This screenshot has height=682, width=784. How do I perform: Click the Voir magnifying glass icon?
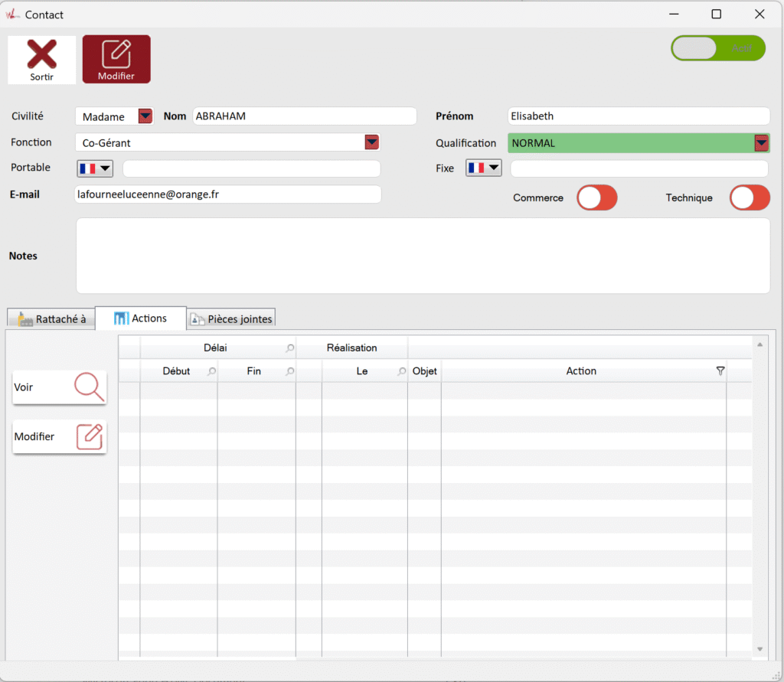point(89,387)
